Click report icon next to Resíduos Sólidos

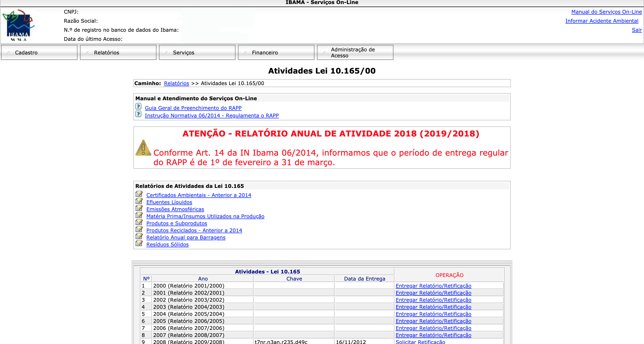coord(139,243)
